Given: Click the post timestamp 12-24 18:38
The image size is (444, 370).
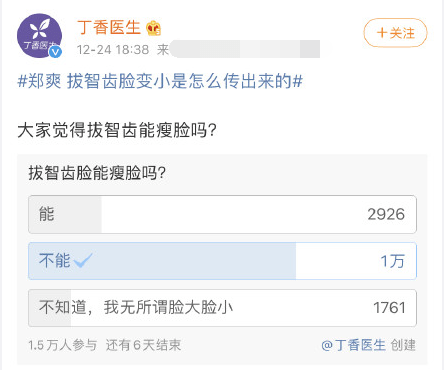Looking at the screenshot, I should tap(113, 50).
